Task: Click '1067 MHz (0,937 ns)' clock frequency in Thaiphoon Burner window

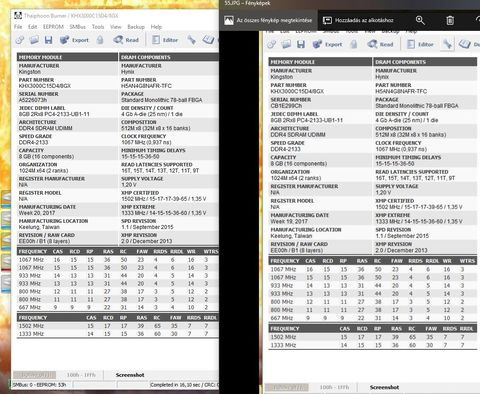Action: 146,142
